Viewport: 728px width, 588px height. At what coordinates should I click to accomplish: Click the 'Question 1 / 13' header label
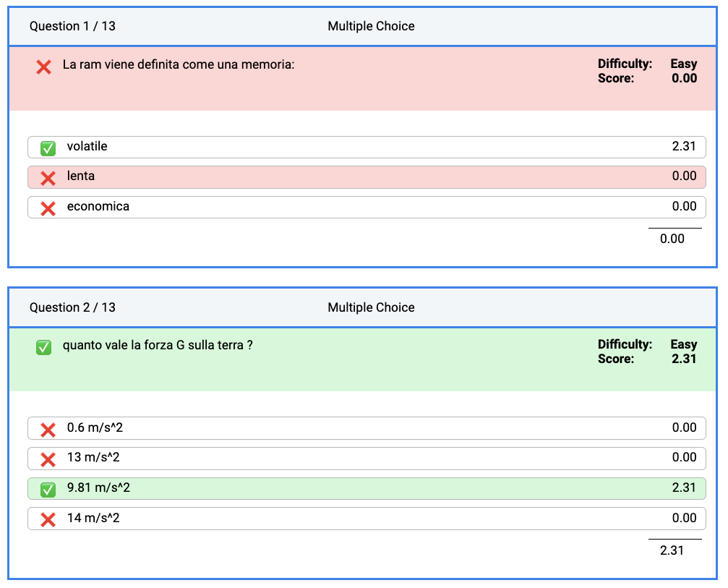click(72, 26)
